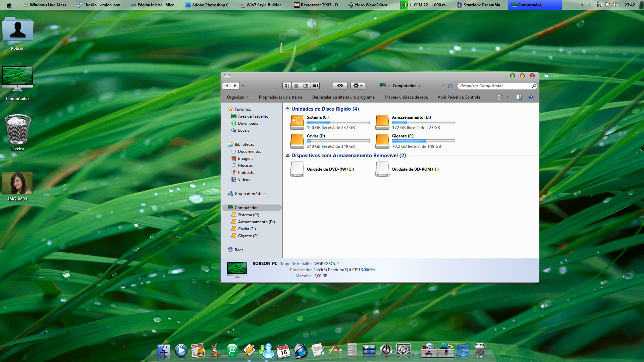Switch to Adobe Photoshop taskbar window
The width and height of the screenshot is (644, 362).
pos(209,5)
